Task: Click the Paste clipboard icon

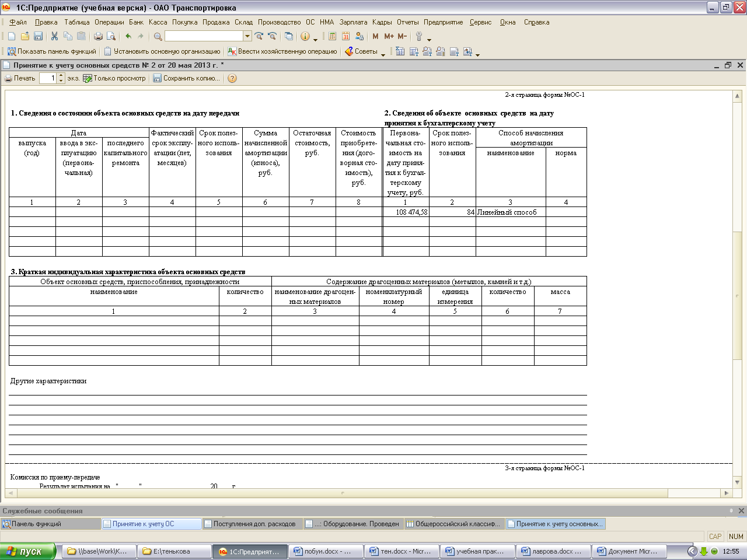Action: (x=82, y=36)
